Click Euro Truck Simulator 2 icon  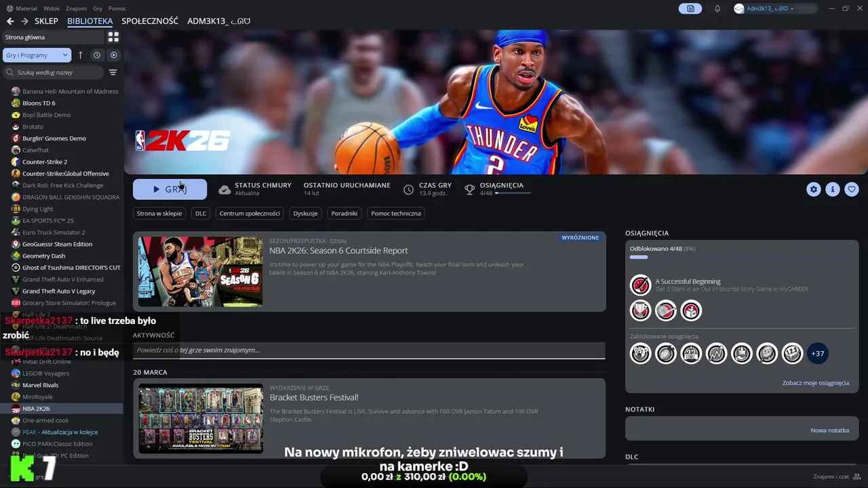pos(16,232)
